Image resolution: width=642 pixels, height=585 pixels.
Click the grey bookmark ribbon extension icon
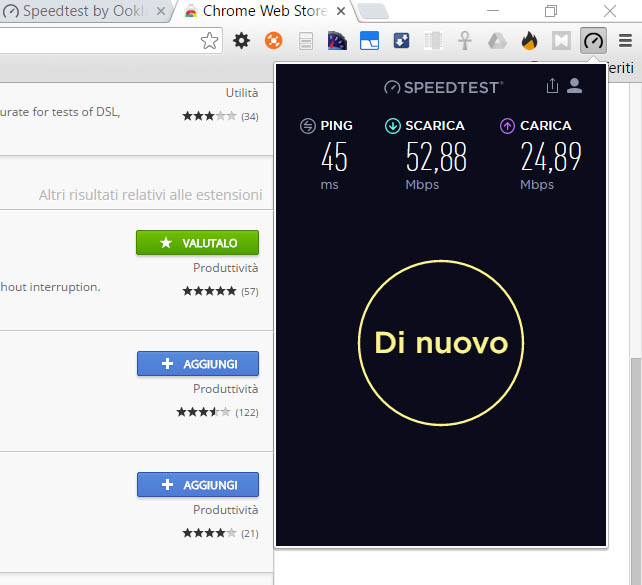(561, 41)
